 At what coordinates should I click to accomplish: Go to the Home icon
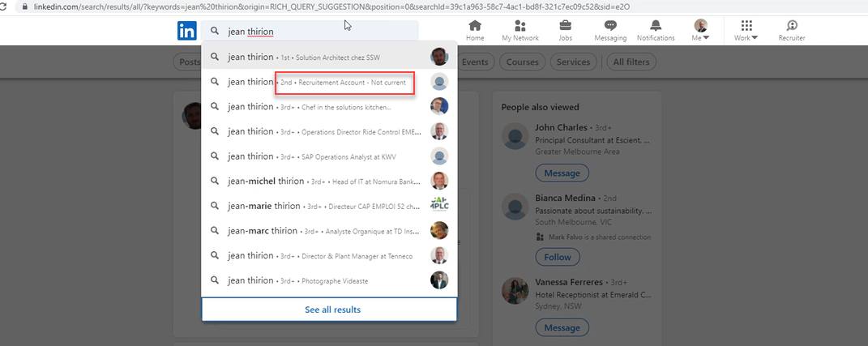click(475, 26)
